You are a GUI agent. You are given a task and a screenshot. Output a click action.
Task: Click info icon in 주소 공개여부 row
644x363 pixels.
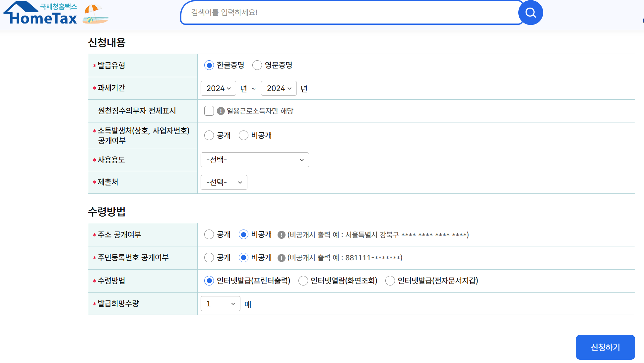282,235
